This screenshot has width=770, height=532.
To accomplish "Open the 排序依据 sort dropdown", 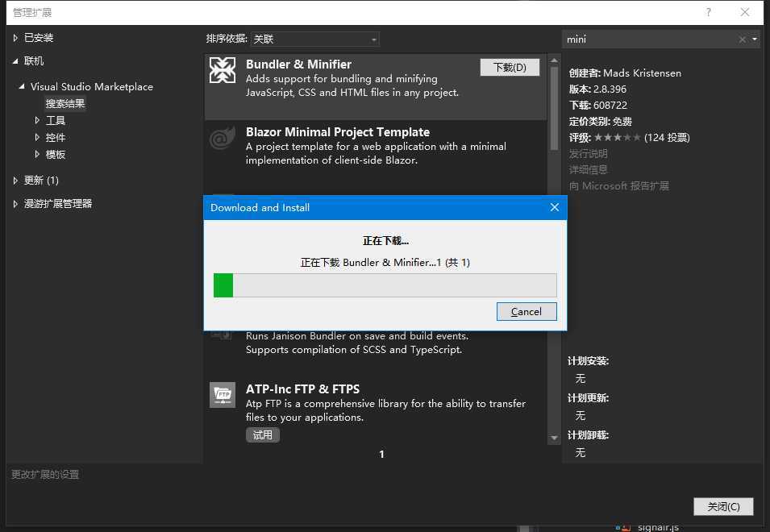I will pyautogui.click(x=314, y=39).
